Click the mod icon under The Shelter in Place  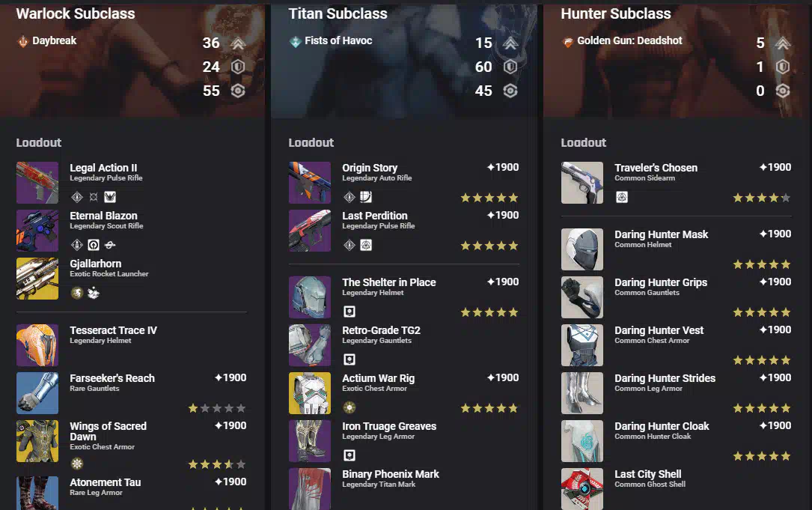point(349,312)
